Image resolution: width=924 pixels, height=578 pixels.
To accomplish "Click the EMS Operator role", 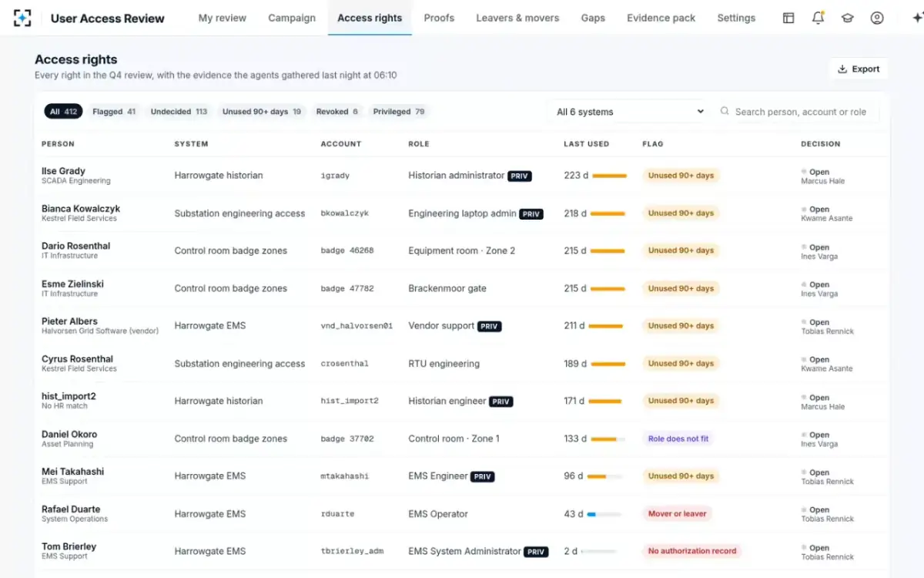I will click(x=438, y=514).
